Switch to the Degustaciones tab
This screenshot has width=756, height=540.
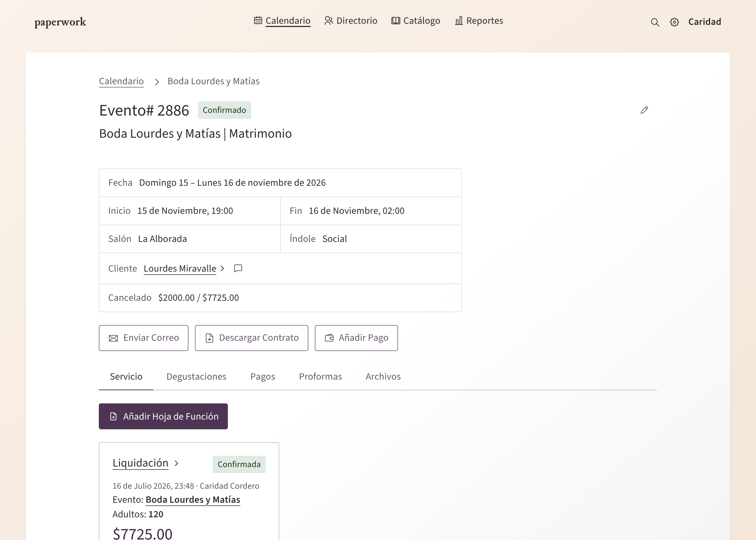tap(196, 376)
